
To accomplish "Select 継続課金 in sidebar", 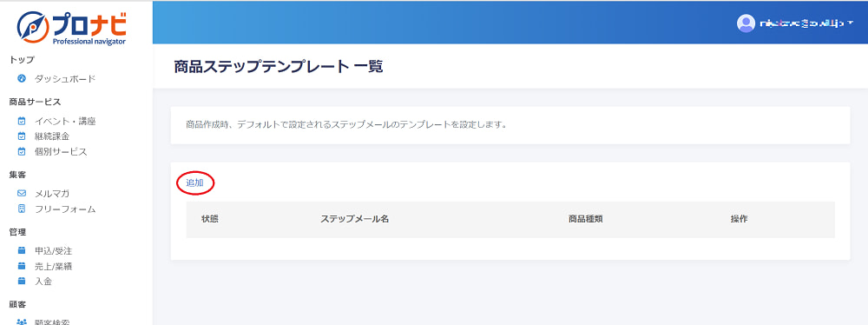I will click(52, 136).
